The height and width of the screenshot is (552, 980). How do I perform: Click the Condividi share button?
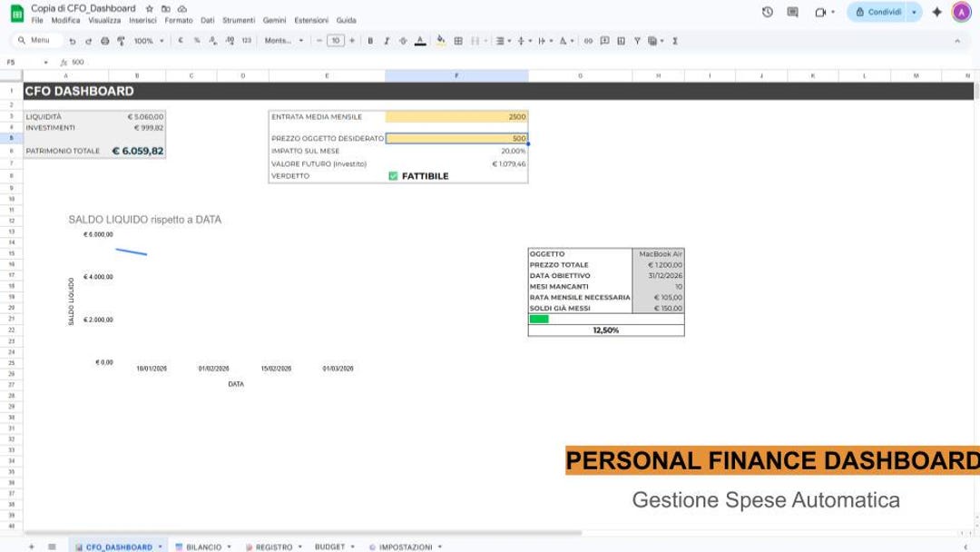click(878, 12)
